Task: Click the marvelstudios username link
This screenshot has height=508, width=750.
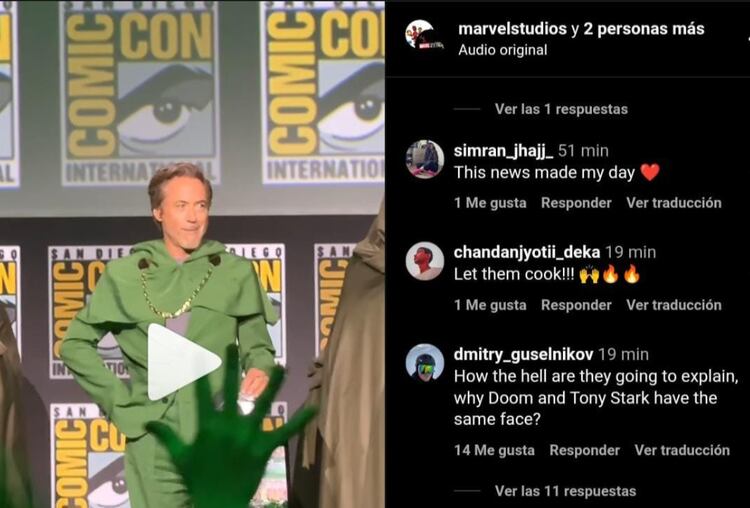Action: pyautogui.click(x=512, y=29)
